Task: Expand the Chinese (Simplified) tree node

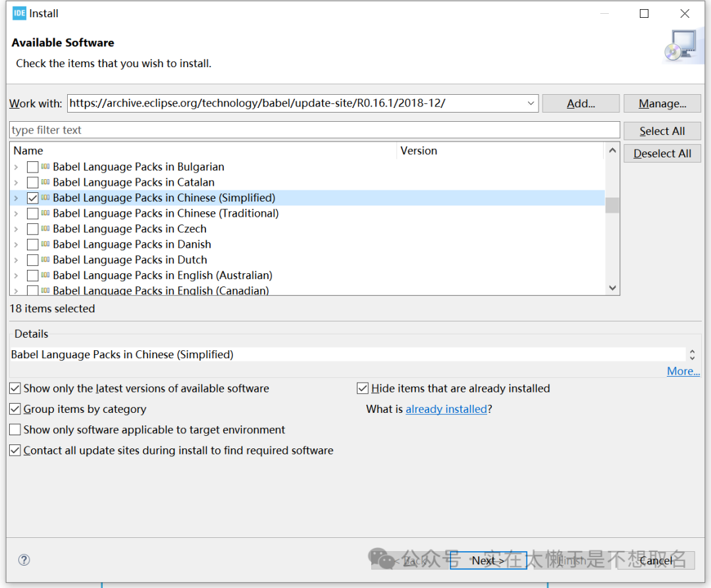Action: pos(16,198)
